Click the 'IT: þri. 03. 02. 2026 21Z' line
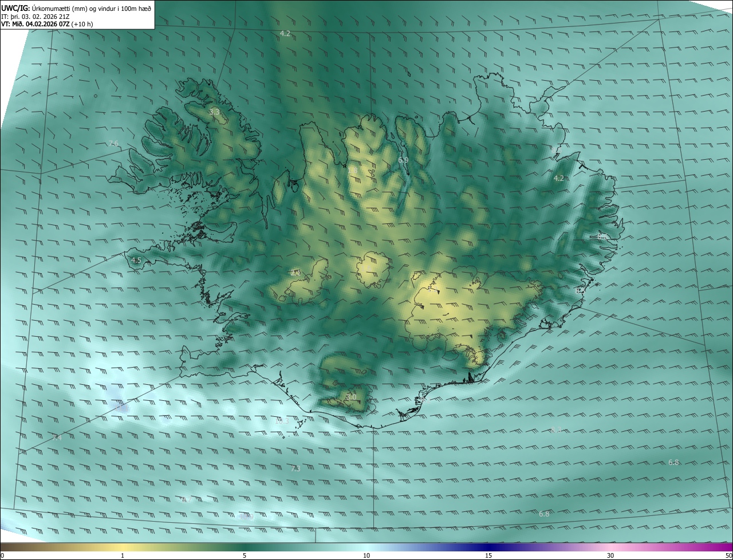 pyautogui.click(x=36, y=16)
